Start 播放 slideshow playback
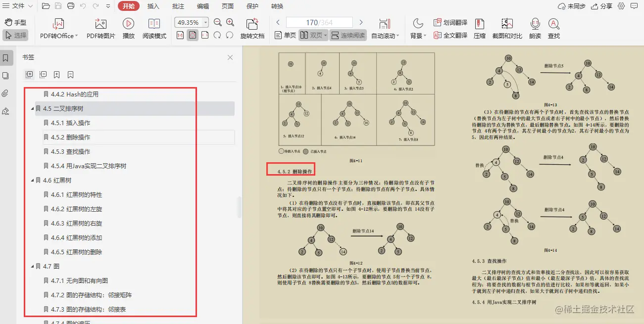This screenshot has height=324, width=644. click(x=129, y=28)
